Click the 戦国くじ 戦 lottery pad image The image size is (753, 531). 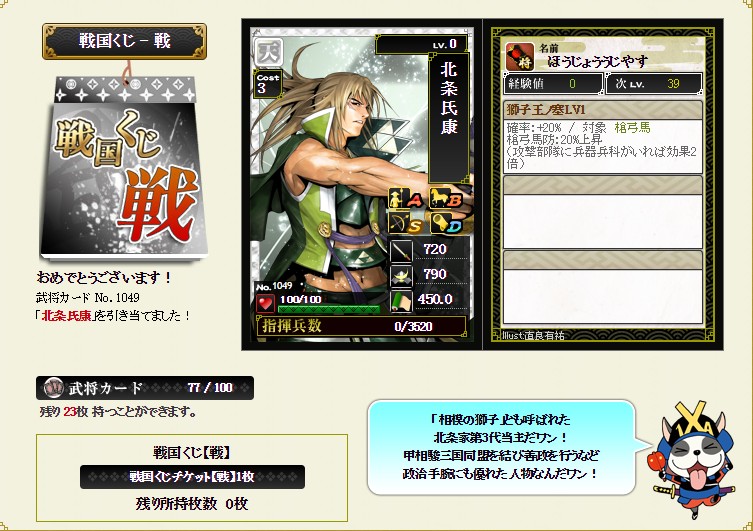[124, 168]
